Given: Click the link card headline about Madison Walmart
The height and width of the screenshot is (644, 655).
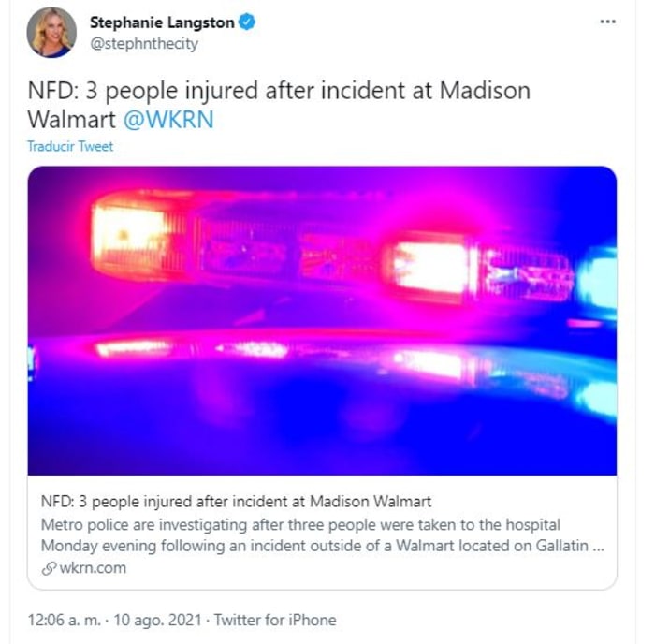Looking at the screenshot, I should click(x=236, y=501).
